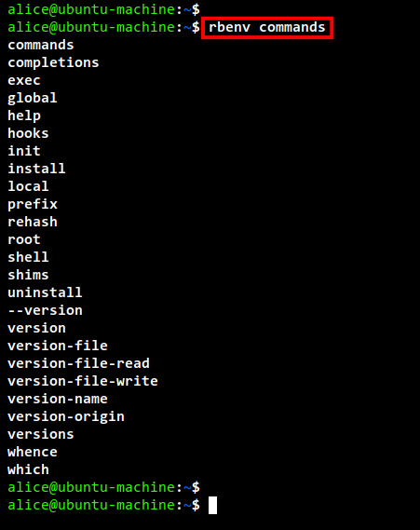Click the 'uninstall' entry

[45, 292]
